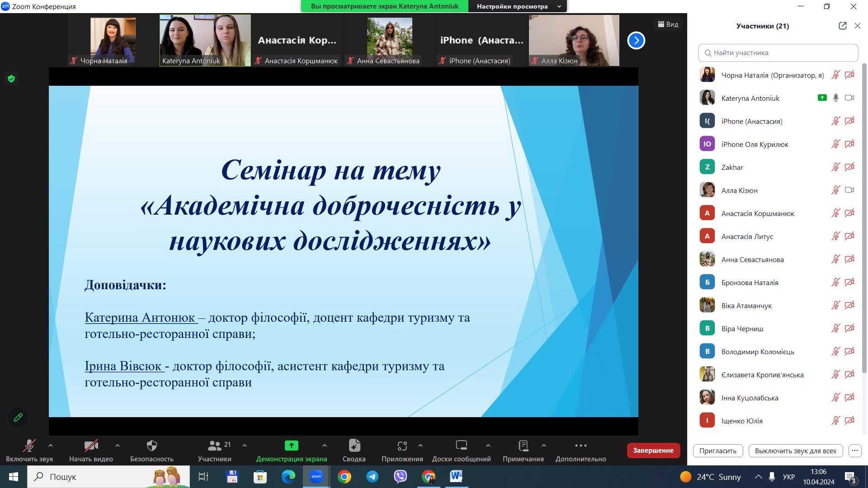Open Whiteboards (Доски сообщений) icon
This screenshot has width=868, height=488.
pyautogui.click(x=461, y=446)
